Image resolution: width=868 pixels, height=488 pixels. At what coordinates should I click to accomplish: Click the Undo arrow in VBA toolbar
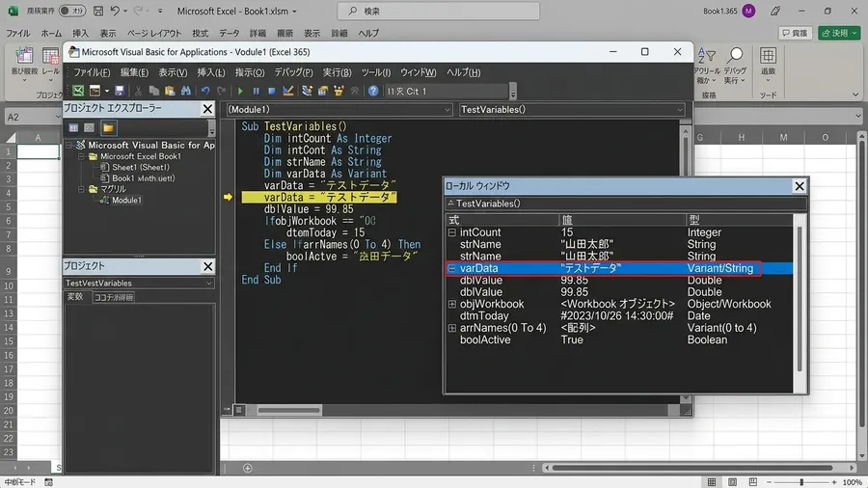coord(205,91)
